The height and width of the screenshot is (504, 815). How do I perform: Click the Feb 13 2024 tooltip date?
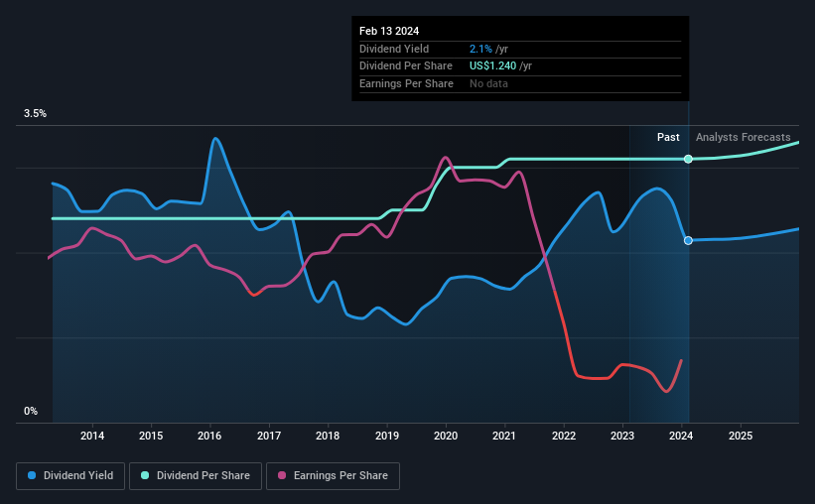coord(389,31)
